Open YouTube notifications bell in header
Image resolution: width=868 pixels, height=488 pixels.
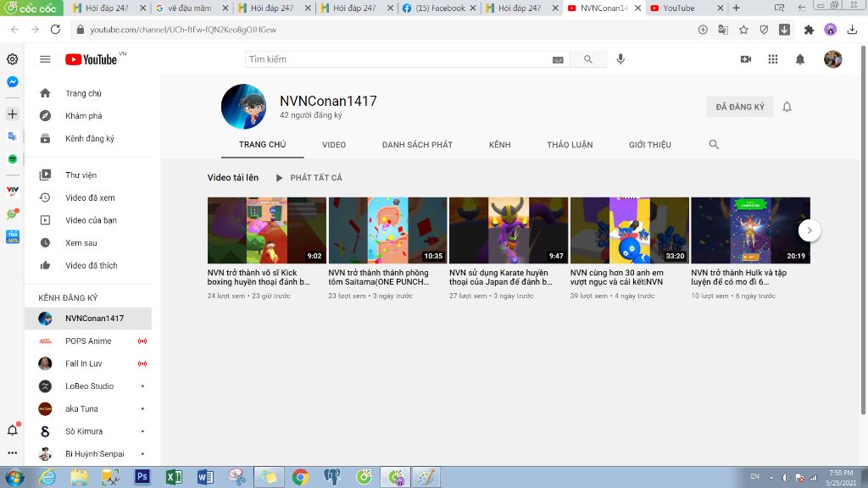click(800, 59)
